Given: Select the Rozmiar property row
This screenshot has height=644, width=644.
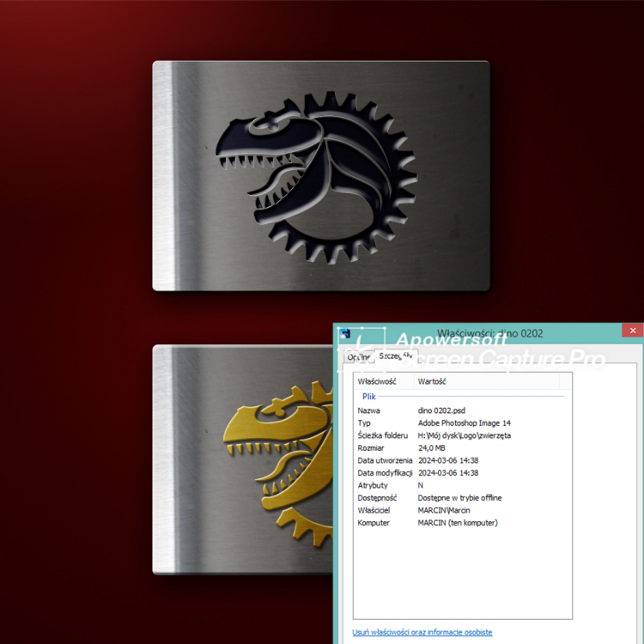Looking at the screenshot, I should tap(371, 448).
